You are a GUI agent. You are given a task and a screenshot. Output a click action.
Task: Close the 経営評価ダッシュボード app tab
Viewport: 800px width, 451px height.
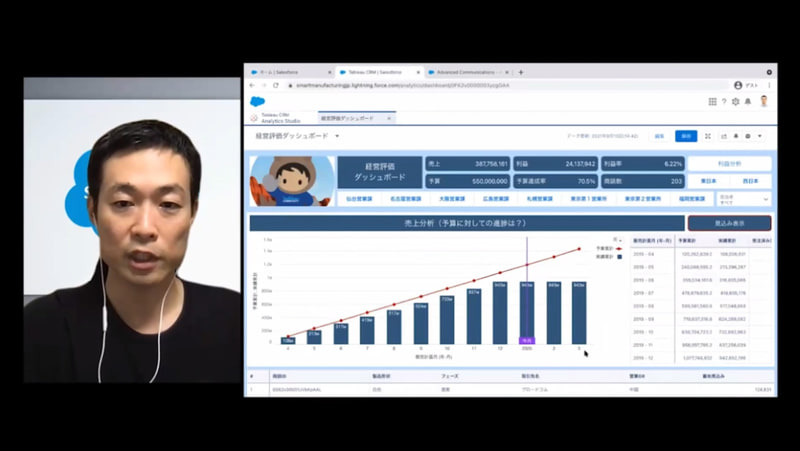[388, 118]
